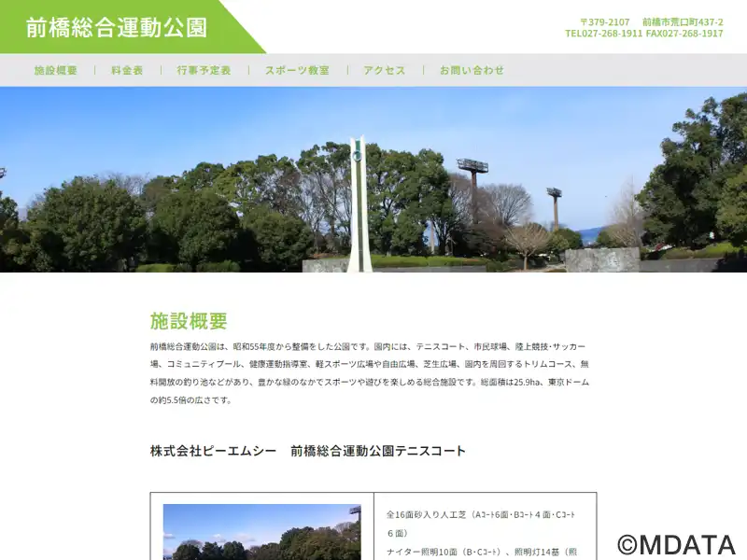Click the park description paragraph text
Viewport: 747px width, 560px height.
tap(370, 373)
